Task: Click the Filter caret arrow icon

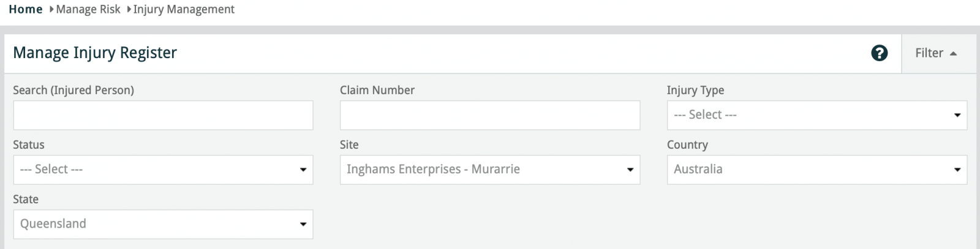Action: coord(953,54)
